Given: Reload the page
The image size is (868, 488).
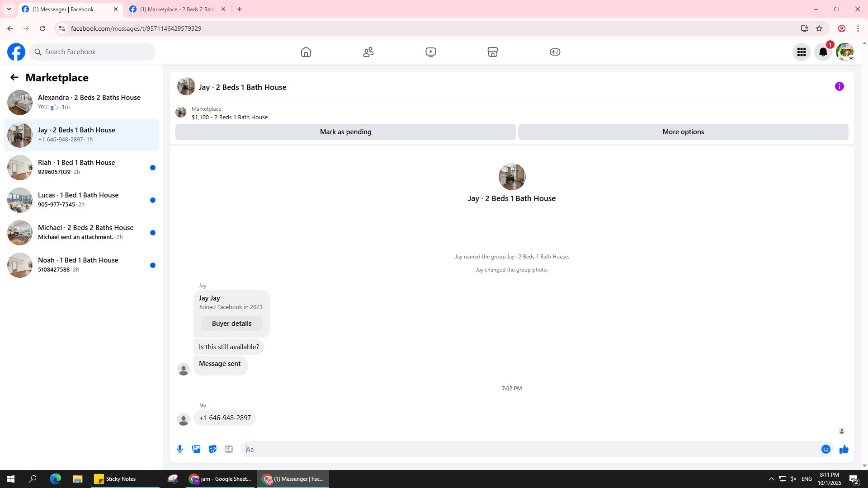Looking at the screenshot, I should [42, 28].
